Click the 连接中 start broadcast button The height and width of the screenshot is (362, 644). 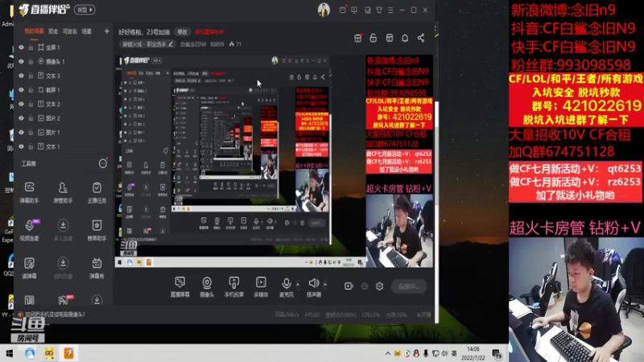click(x=409, y=286)
